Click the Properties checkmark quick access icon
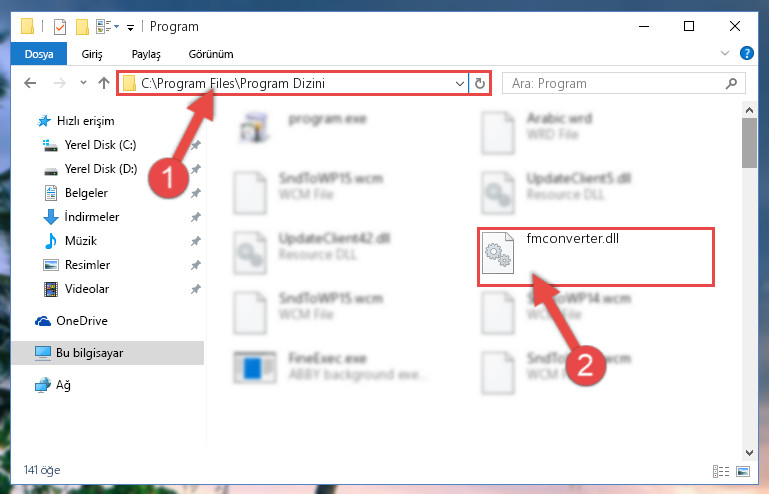This screenshot has width=769, height=494. (60, 26)
